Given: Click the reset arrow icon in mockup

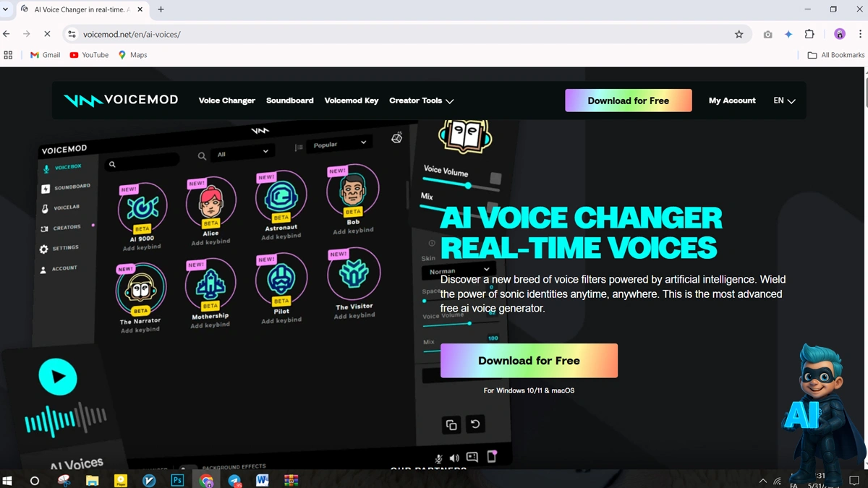Looking at the screenshot, I should point(475,424).
